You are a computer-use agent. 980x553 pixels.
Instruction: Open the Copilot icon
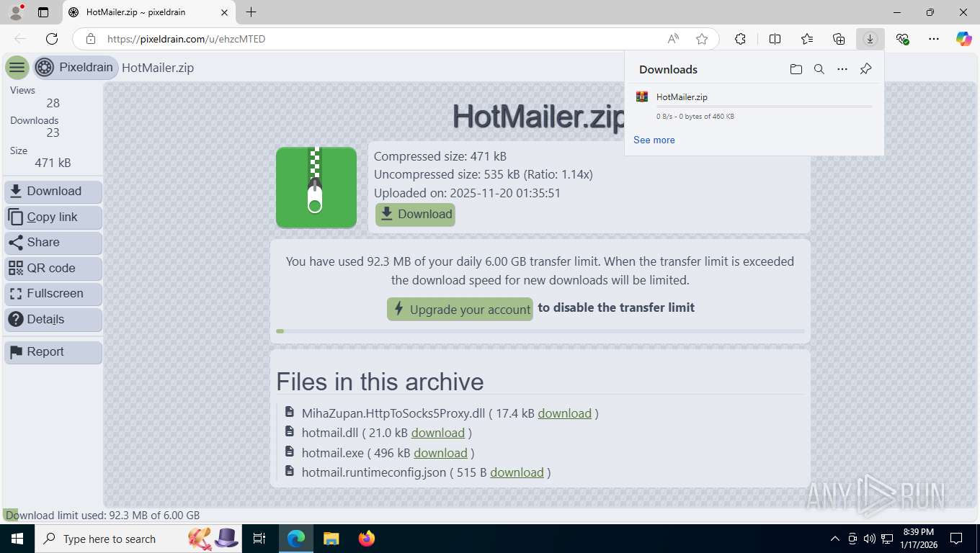963,39
